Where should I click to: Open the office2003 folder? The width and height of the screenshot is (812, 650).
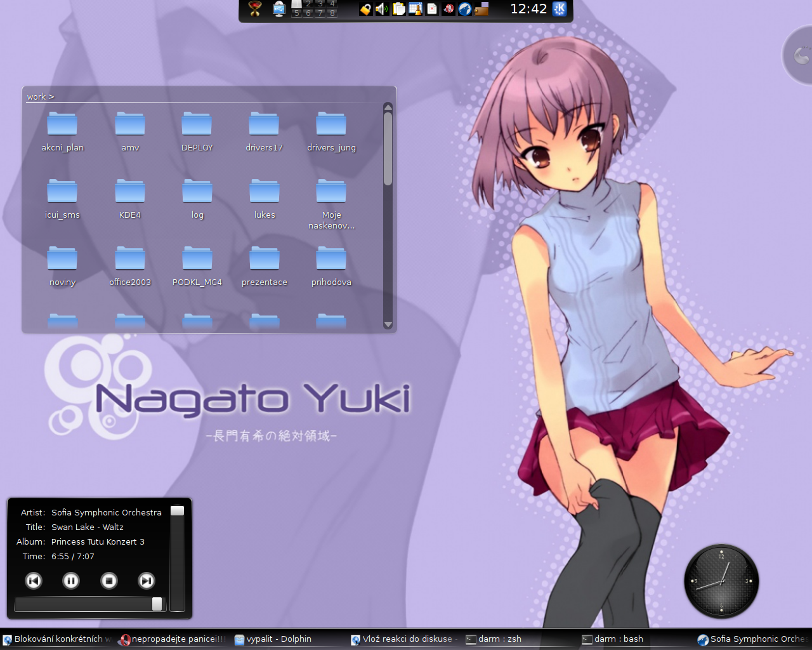point(130,266)
